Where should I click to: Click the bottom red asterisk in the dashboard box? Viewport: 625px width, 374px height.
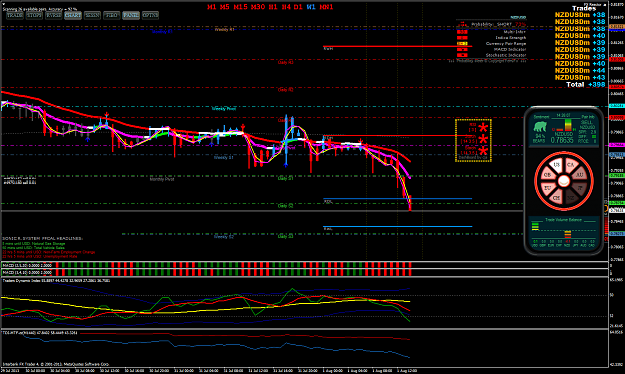coord(483,151)
